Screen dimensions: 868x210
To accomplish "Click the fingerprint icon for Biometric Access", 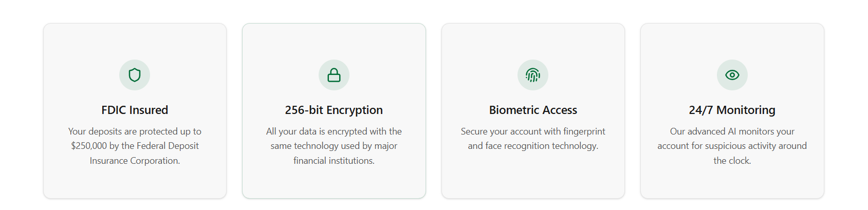I will pyautogui.click(x=533, y=75).
